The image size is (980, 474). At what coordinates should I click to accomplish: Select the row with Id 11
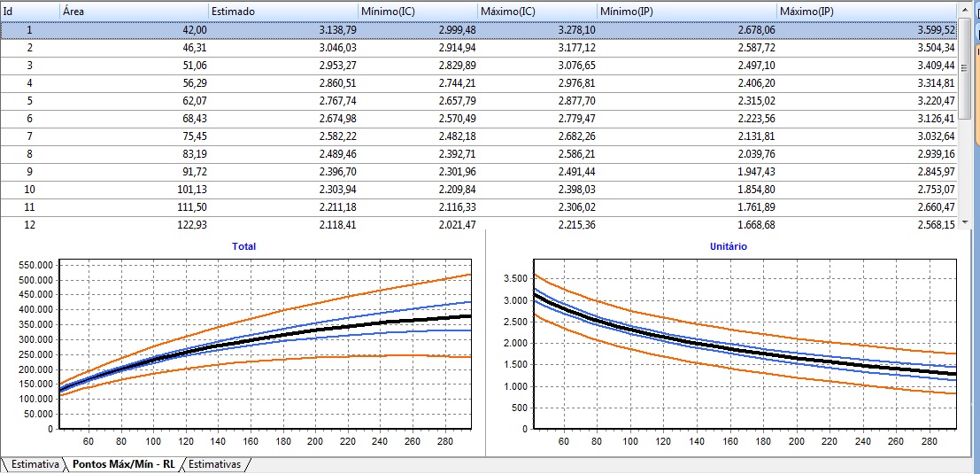point(479,208)
